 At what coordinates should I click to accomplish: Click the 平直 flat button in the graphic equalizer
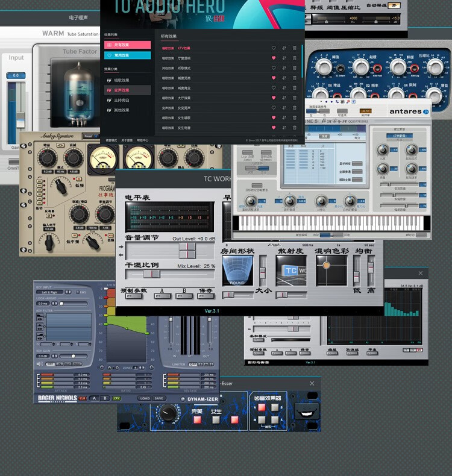[372, 353]
